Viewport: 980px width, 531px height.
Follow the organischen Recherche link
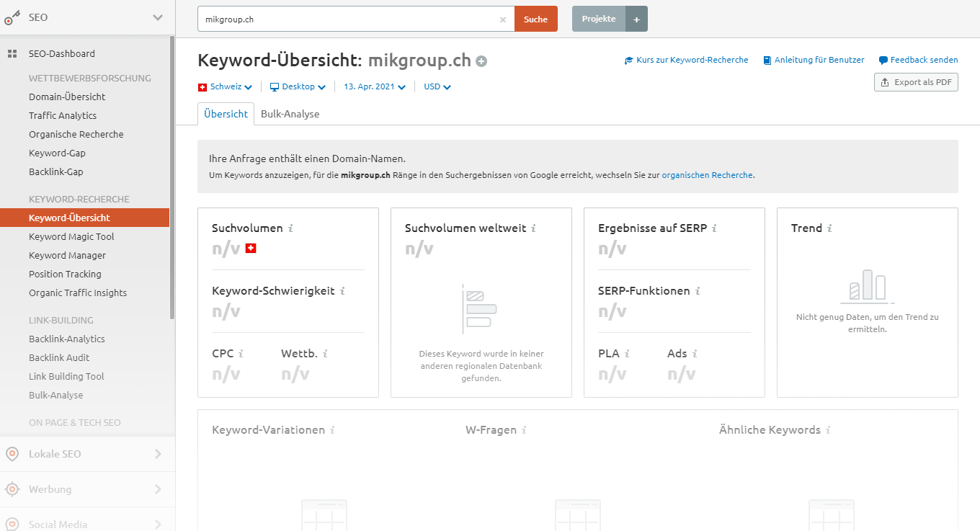(x=708, y=175)
